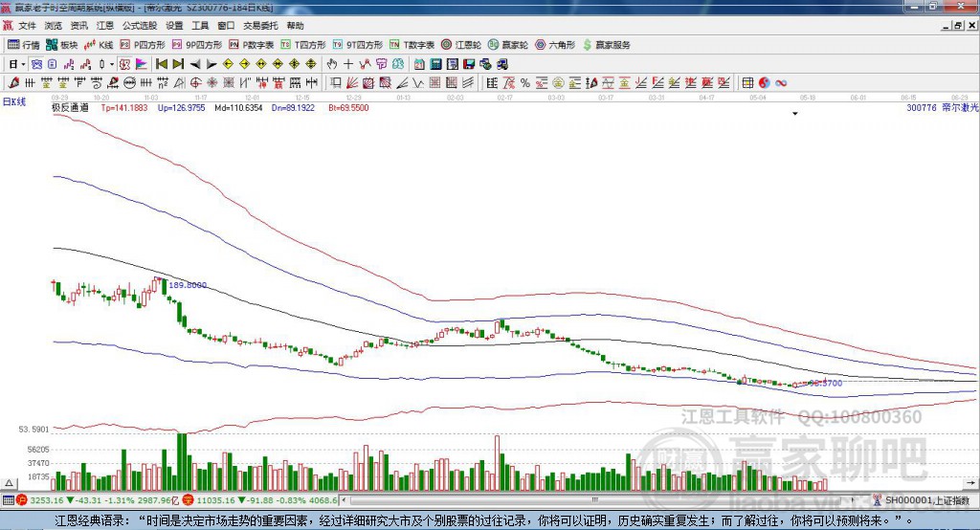Open the T数字表 tool

click(412, 45)
